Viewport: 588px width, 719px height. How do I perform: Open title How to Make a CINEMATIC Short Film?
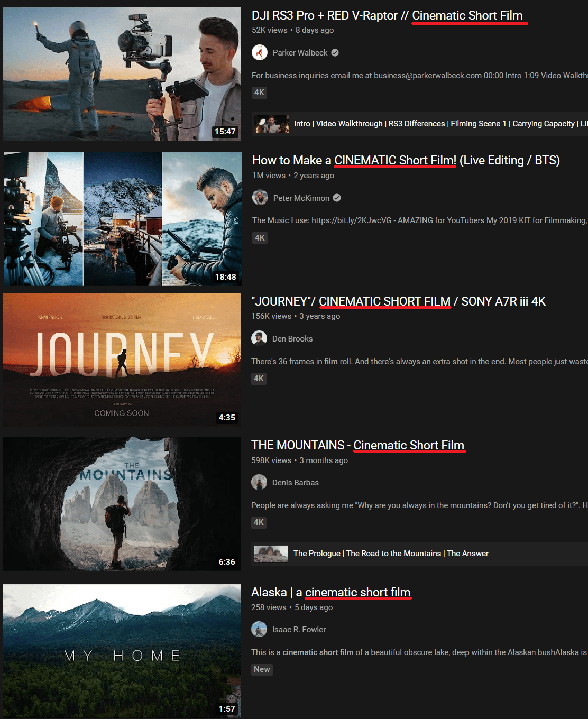[406, 160]
